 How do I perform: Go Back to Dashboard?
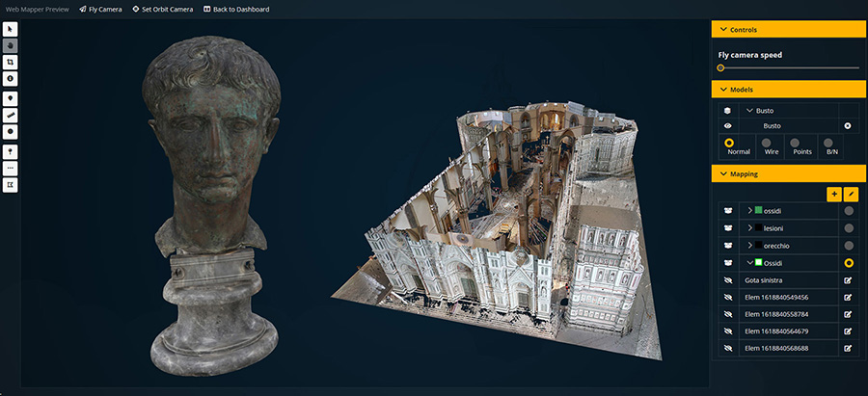tap(236, 10)
